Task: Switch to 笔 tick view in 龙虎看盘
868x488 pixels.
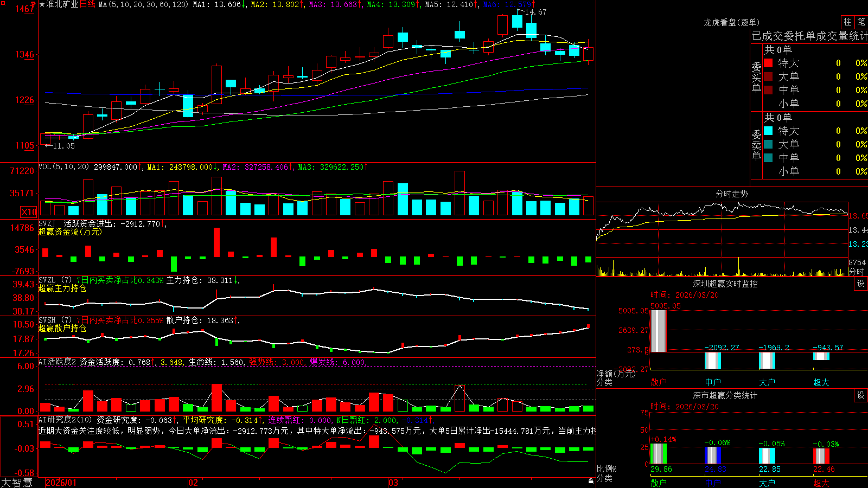Action: tap(861, 22)
